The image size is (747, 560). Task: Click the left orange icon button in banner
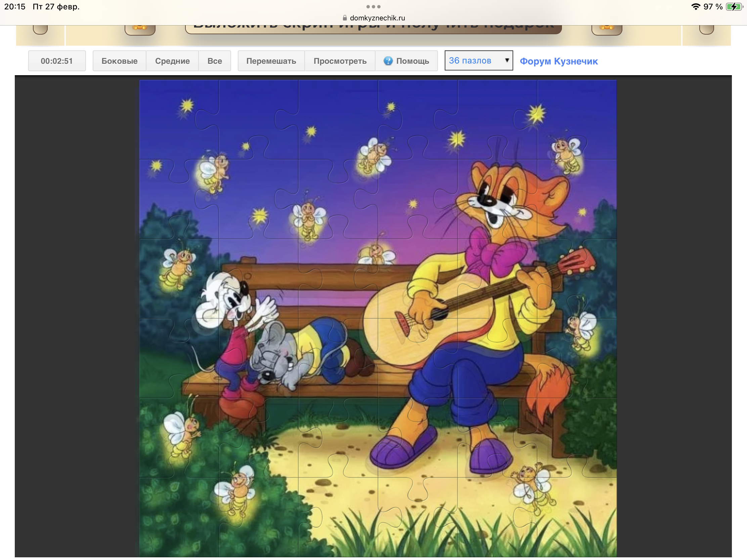coord(140,29)
